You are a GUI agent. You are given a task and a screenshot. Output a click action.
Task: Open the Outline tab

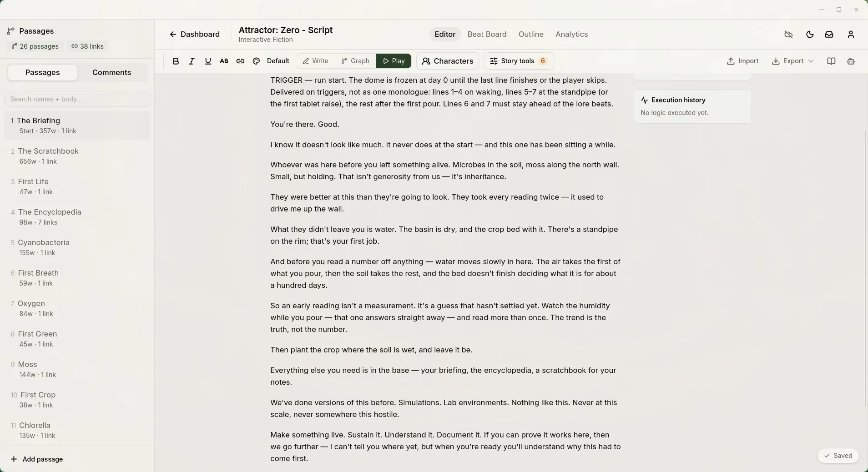531,34
